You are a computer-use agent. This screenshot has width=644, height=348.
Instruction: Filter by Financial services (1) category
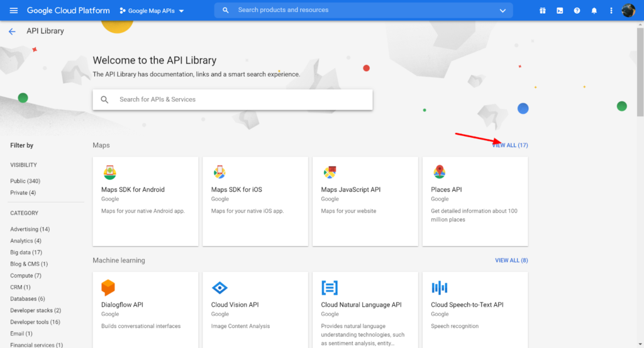coord(36,345)
